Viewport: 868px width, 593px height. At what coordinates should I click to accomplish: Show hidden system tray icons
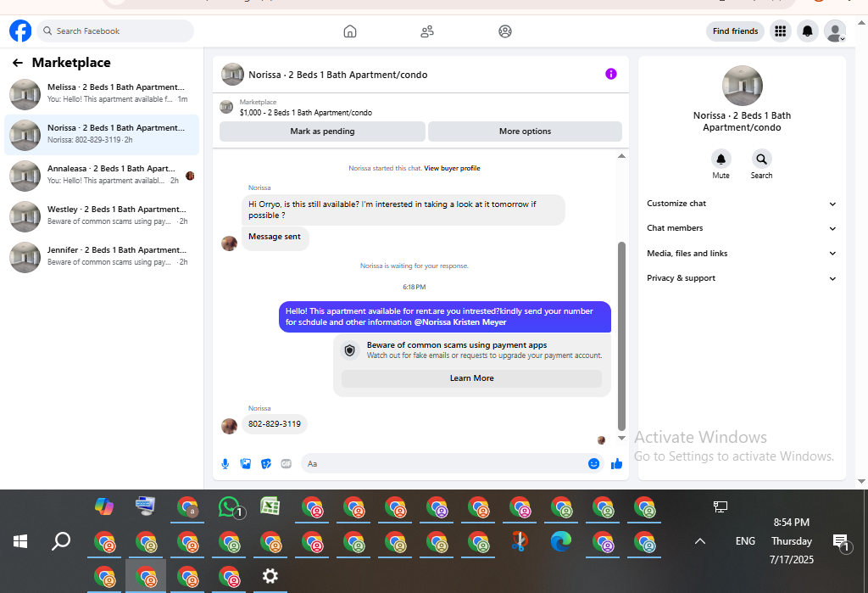pyautogui.click(x=699, y=541)
